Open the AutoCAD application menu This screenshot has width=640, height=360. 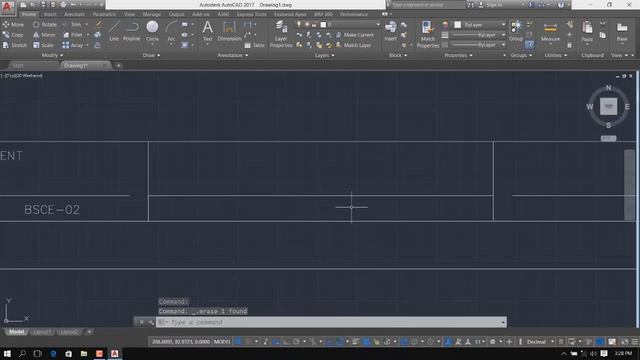pos(7,7)
